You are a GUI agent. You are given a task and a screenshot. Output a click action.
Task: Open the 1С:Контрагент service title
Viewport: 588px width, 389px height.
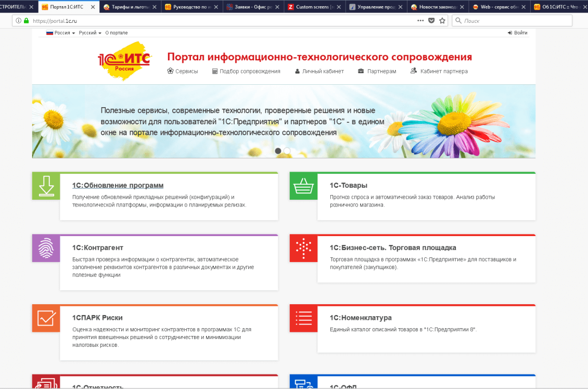[97, 248]
